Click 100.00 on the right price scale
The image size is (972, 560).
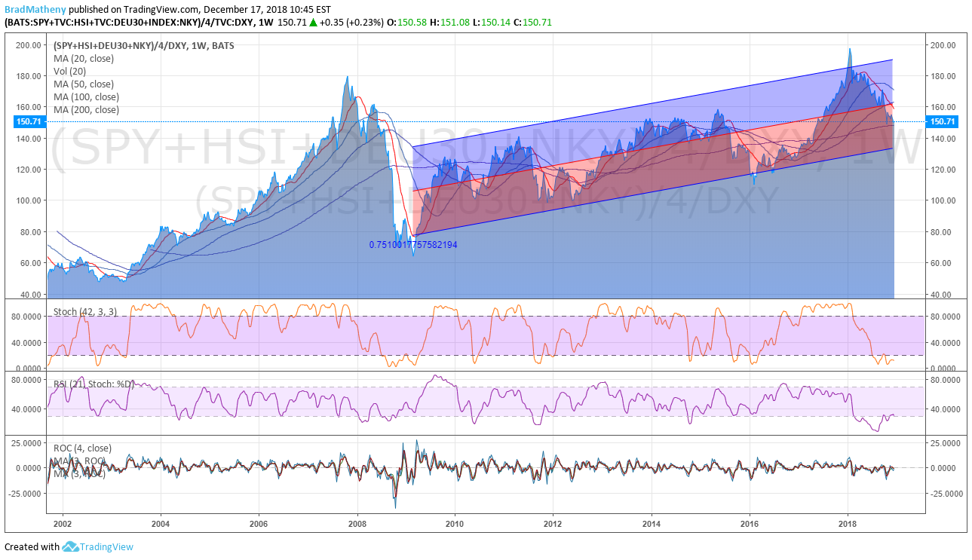(943, 200)
